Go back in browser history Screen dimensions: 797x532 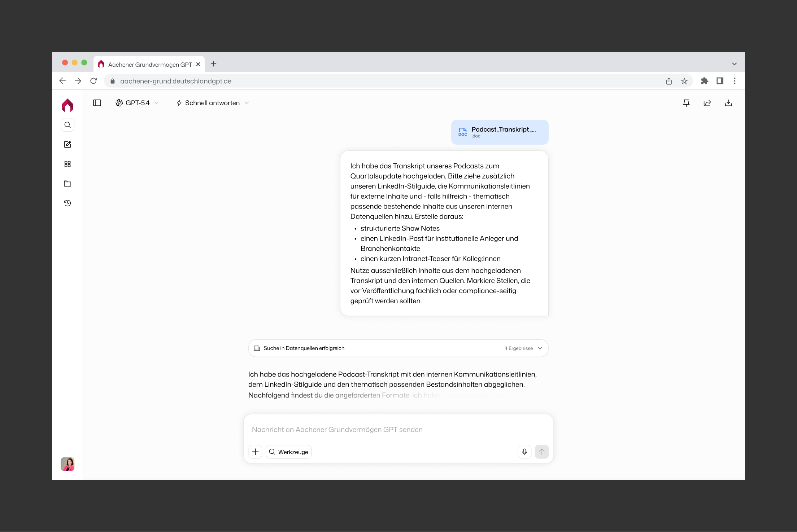[62, 81]
